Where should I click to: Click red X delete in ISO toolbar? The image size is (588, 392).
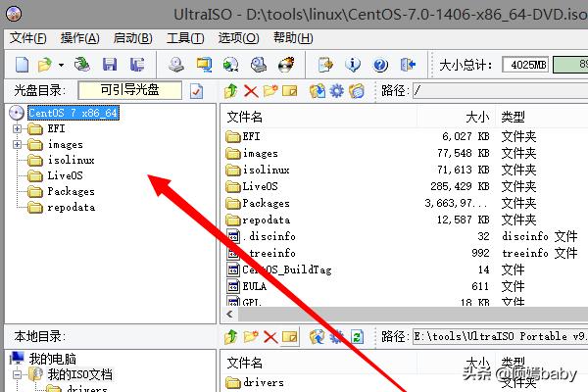click(x=251, y=91)
